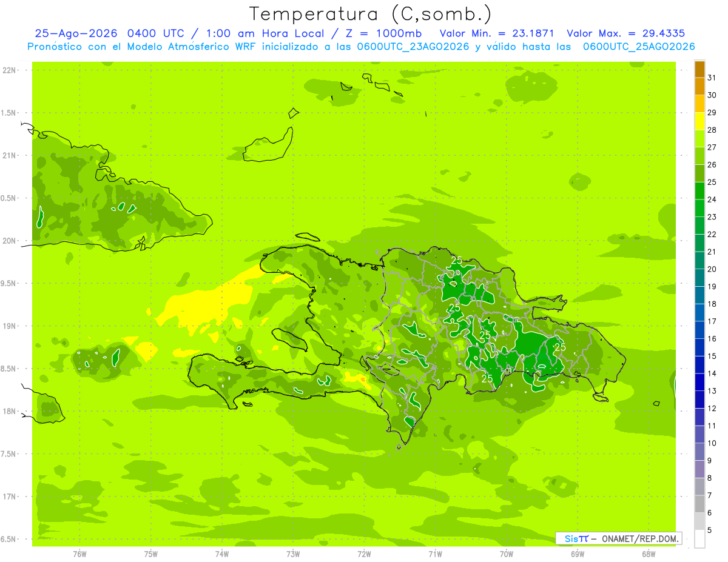The height and width of the screenshot is (562, 728).
Task: Click the legend number '10'
Action: click(x=712, y=443)
